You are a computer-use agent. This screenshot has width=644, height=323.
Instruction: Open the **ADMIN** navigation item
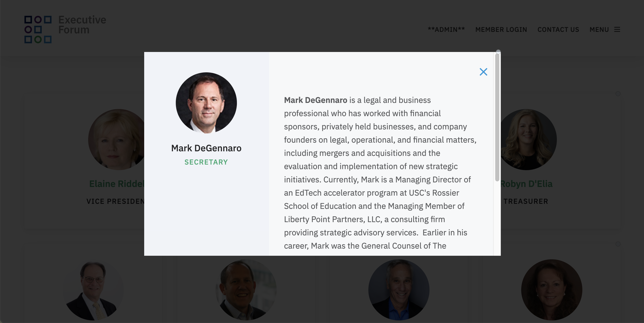coord(446,30)
